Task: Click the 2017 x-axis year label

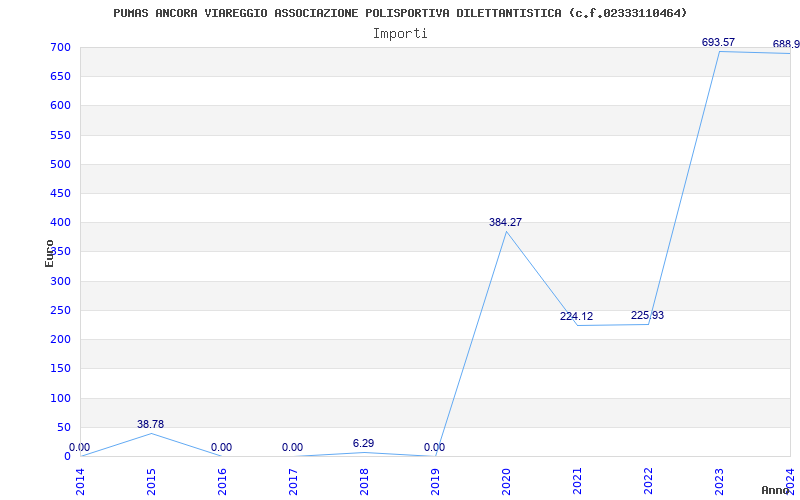Action: (x=293, y=481)
